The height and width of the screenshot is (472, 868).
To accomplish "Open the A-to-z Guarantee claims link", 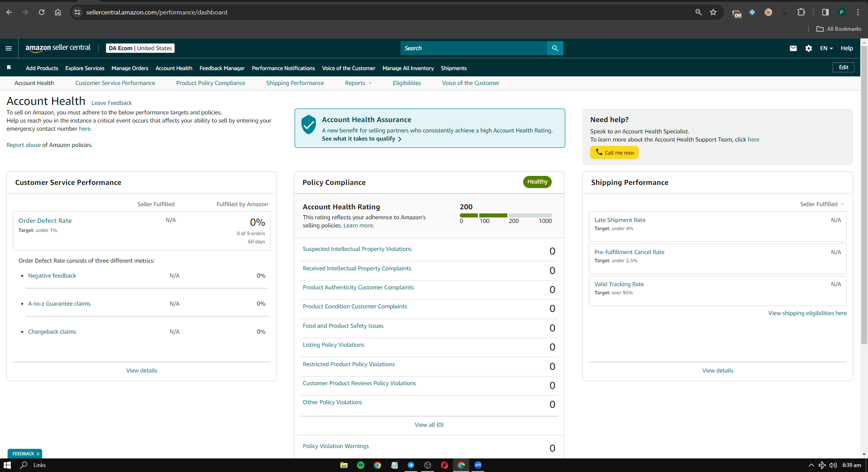I will tap(59, 304).
